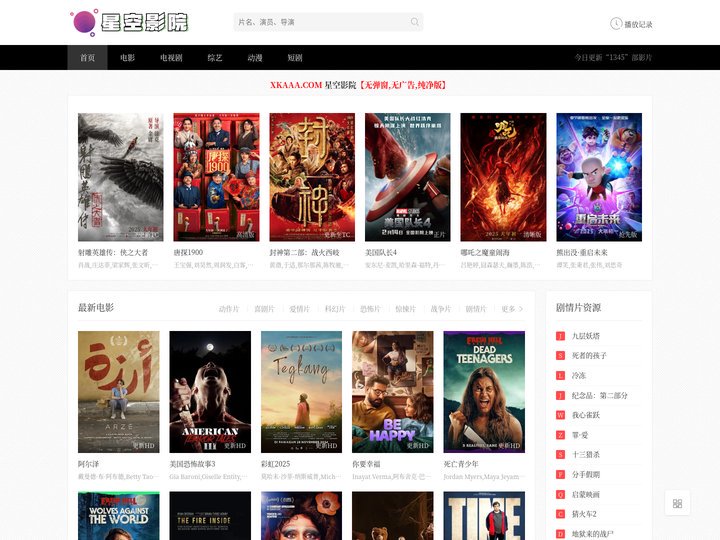Open the 阿尔泽 movie poster
Image resolution: width=720 pixels, height=540 pixels.
pos(118,392)
